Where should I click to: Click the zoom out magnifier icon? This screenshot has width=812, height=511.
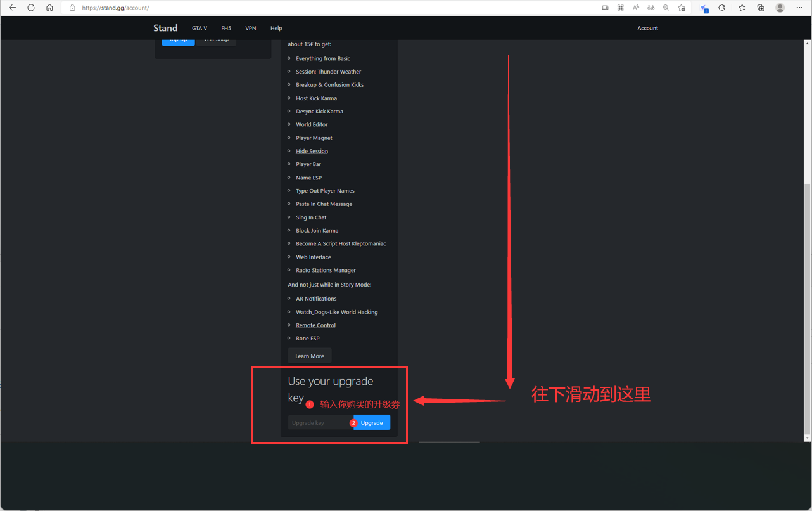pos(666,8)
